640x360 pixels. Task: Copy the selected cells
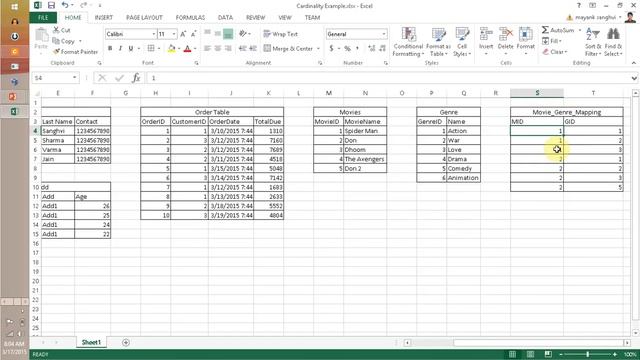coord(64,41)
